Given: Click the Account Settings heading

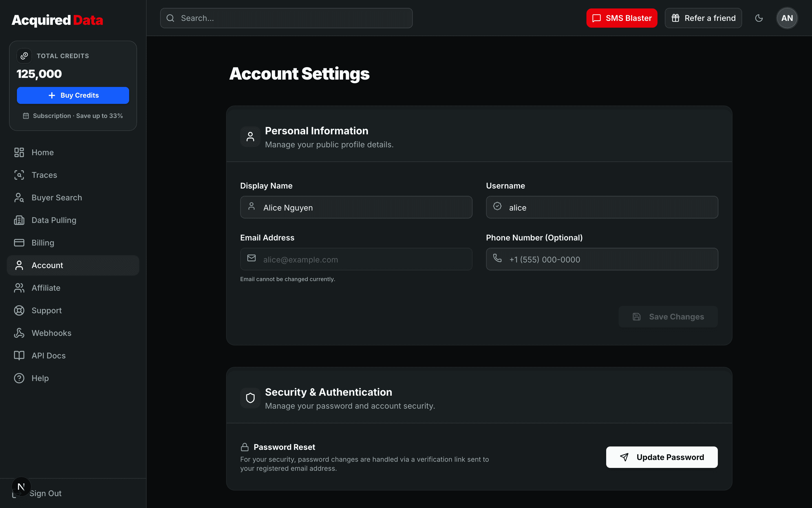Looking at the screenshot, I should click(x=299, y=74).
